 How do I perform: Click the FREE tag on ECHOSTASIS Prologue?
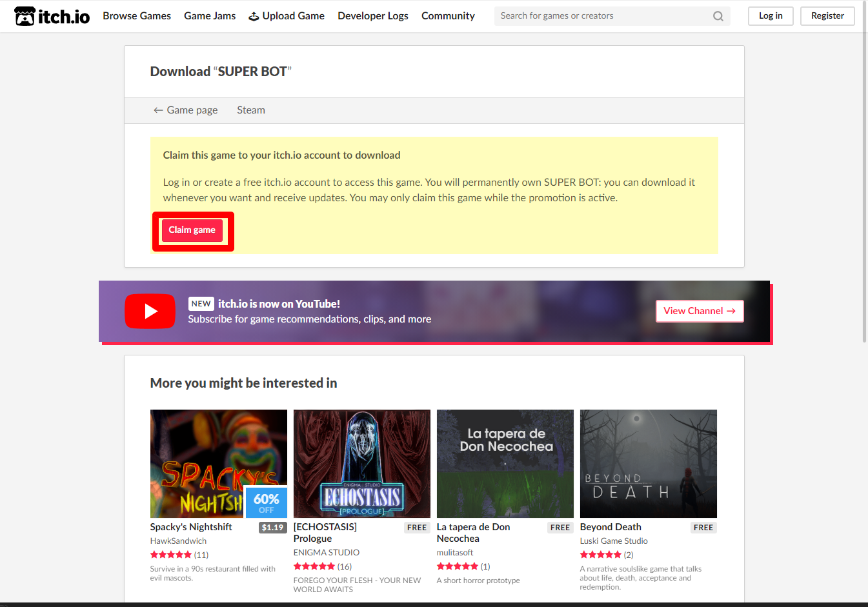[417, 528]
